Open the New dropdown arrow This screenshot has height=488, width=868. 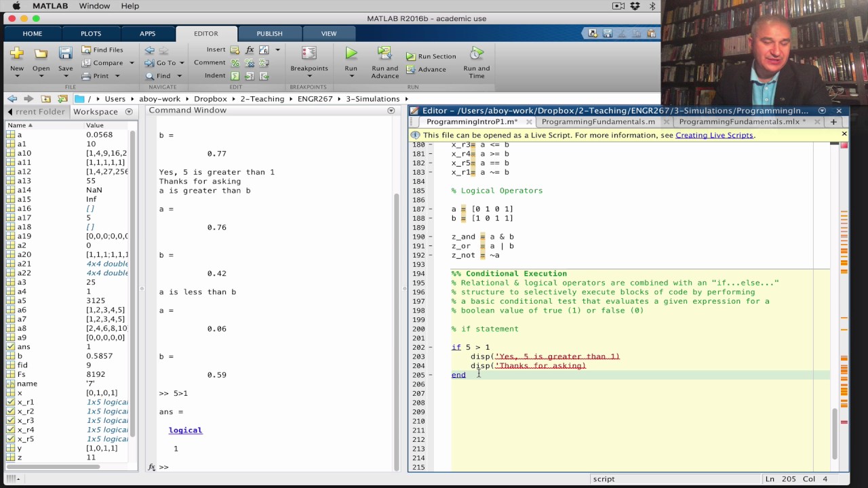(x=17, y=77)
